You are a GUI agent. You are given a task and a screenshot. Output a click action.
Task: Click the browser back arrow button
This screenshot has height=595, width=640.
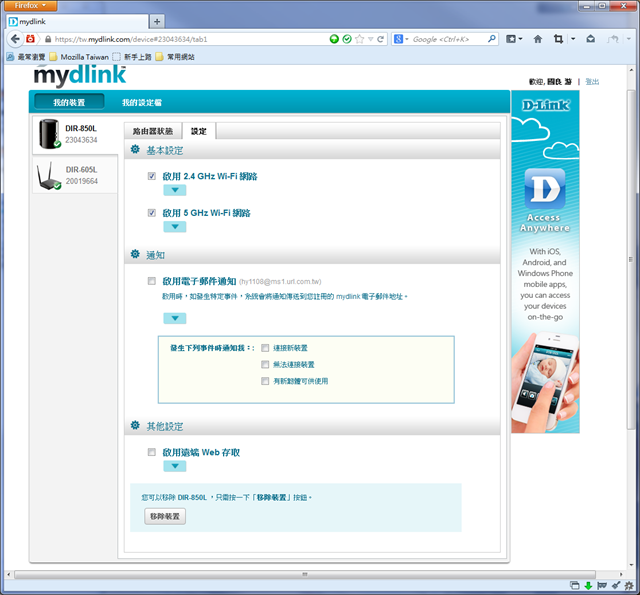[x=15, y=39]
